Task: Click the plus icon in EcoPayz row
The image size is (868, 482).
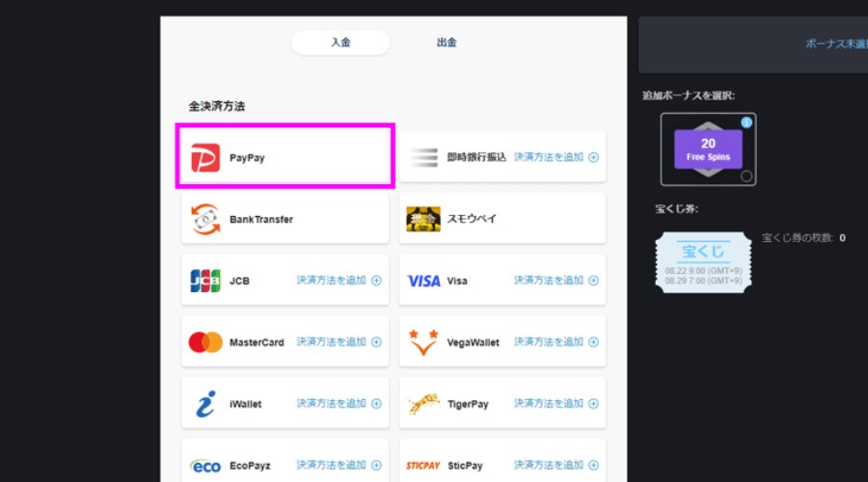Action: (x=376, y=465)
